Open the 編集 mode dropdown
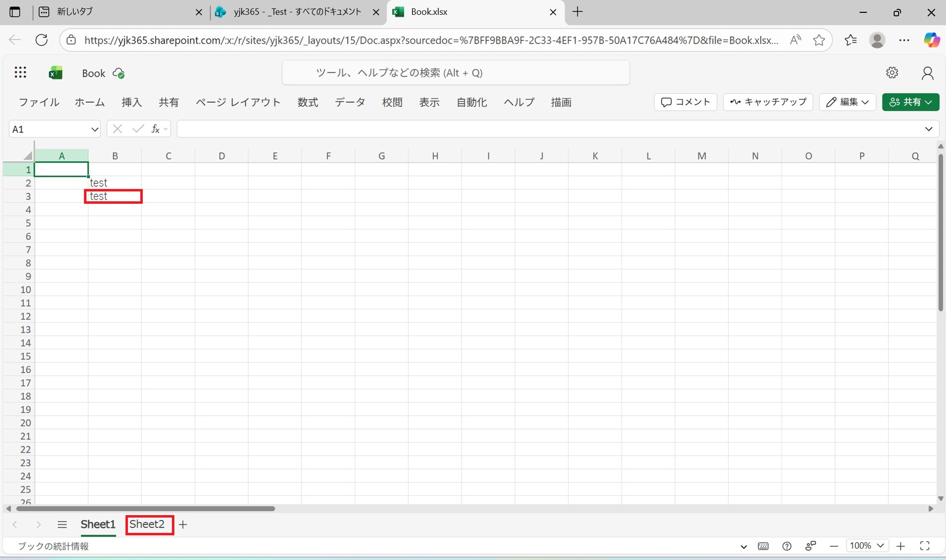Screen dimensions: 946x560 click(x=847, y=102)
